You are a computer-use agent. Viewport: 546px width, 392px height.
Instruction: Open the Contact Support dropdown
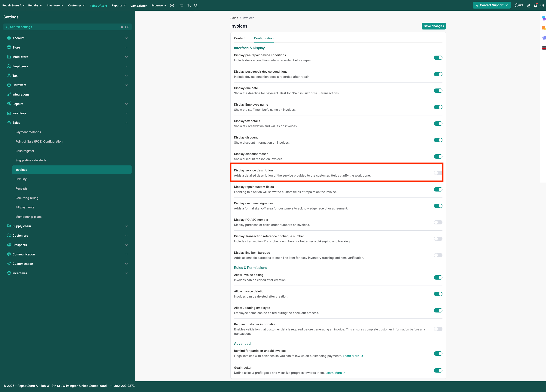(491, 5)
